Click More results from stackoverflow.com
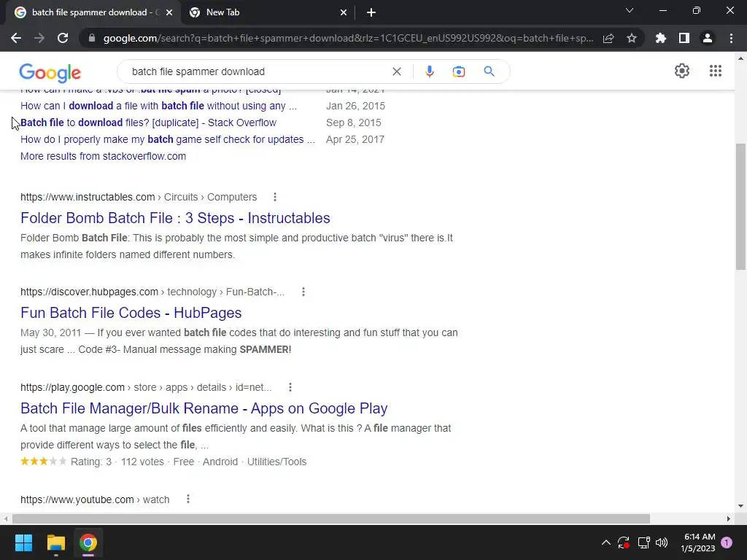Viewport: 747px width, 560px height. pyautogui.click(x=104, y=156)
